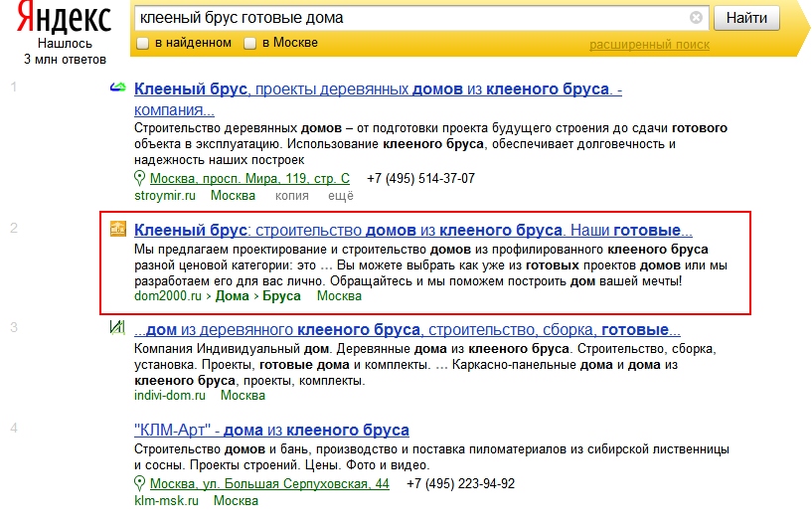Screen dimensions: 812x527
Task: Visit the indivi-dom.ru domain link
Action: click(170, 396)
